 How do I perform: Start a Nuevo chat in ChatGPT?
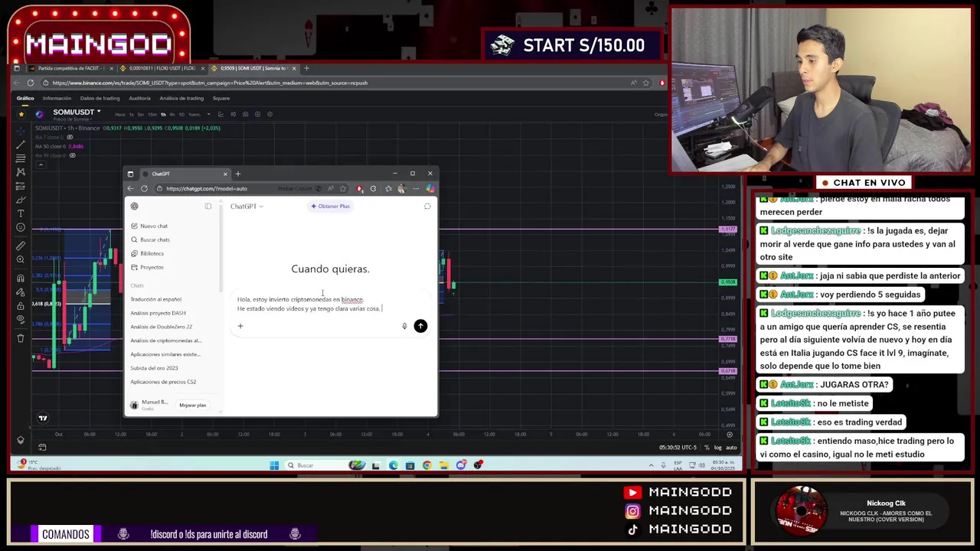click(149, 226)
